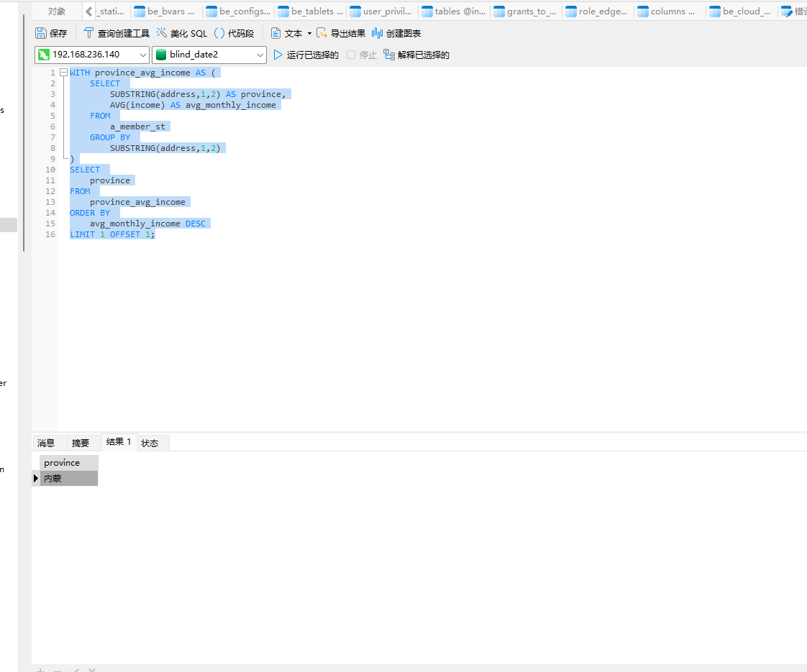This screenshot has height=672, width=807.
Task: Switch to the 状态 status tab
Action: coord(150,443)
